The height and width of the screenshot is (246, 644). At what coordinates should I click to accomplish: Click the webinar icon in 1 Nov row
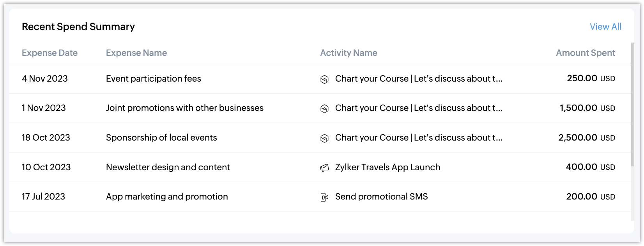(x=324, y=109)
